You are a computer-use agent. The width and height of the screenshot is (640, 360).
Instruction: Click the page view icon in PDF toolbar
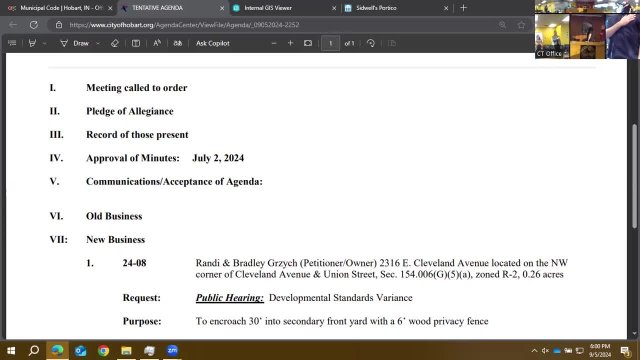tap(392, 43)
